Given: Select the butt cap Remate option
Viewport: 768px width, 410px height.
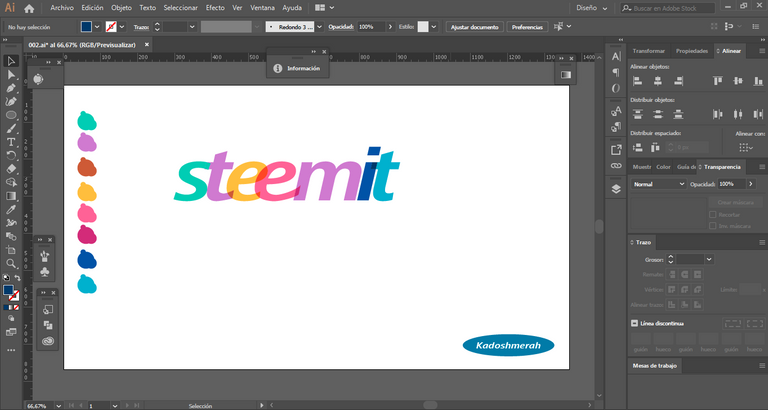Looking at the screenshot, I should point(672,275).
